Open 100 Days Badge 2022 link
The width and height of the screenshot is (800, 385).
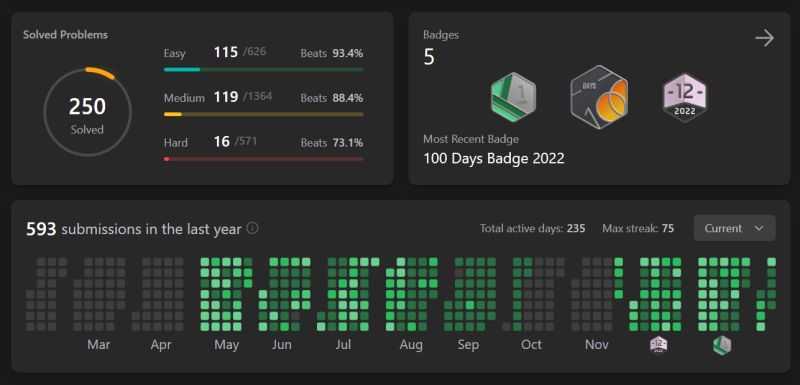pos(494,158)
